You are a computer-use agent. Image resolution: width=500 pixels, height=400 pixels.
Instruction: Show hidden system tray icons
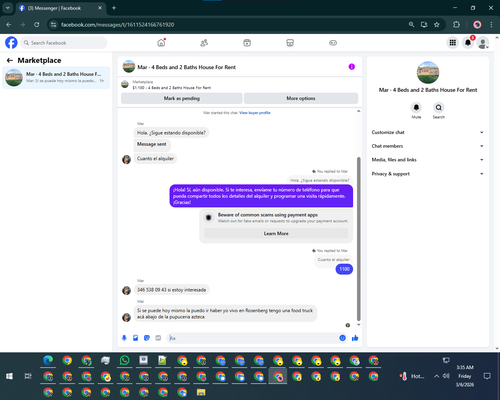click(436, 376)
